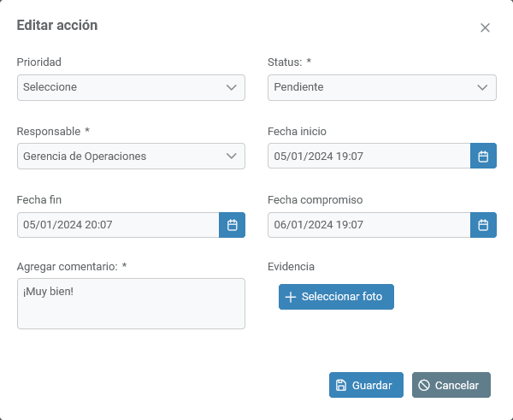
Task: Click into the Fecha fin date field
Action: click(117, 225)
